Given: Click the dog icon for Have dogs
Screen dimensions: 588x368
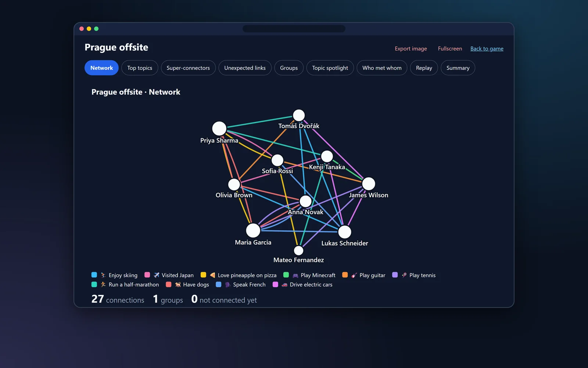Looking at the screenshot, I should [x=178, y=284].
